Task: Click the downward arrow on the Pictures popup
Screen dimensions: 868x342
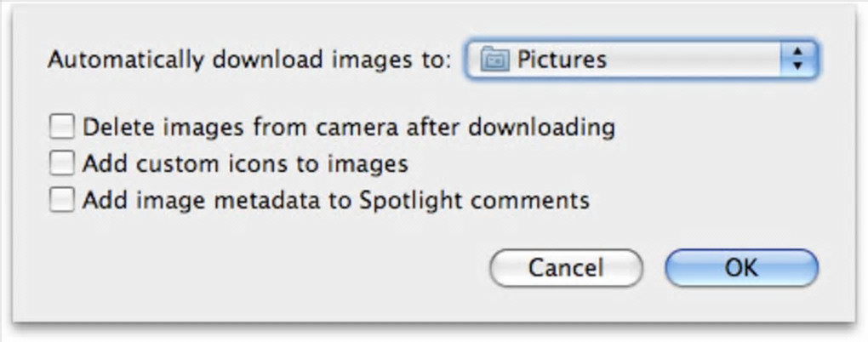Action: (x=797, y=66)
